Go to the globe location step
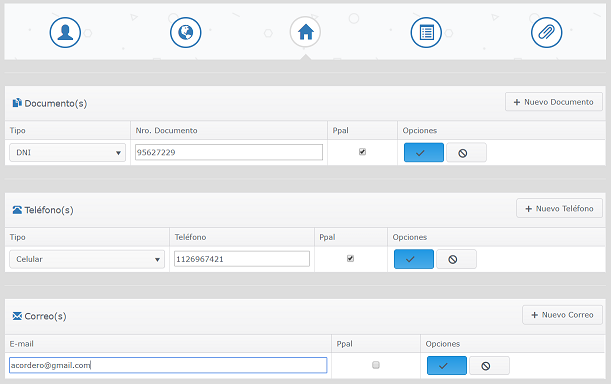Screen dimensions: 611x384 [185, 32]
